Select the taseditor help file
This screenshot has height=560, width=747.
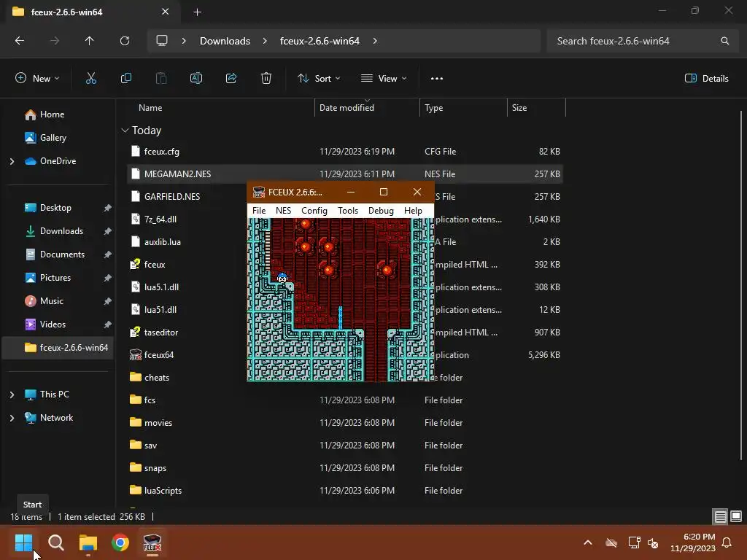[187, 332]
